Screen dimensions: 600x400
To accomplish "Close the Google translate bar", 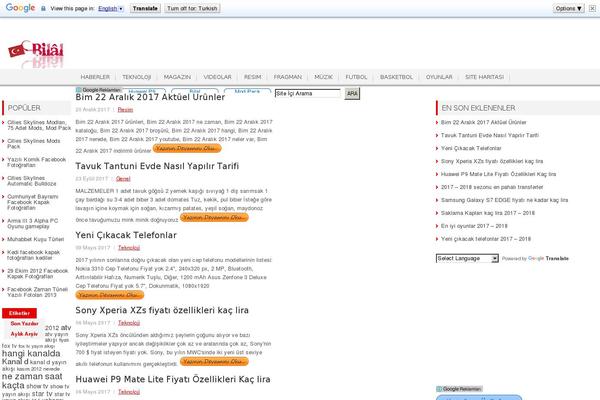I will coord(592,8).
